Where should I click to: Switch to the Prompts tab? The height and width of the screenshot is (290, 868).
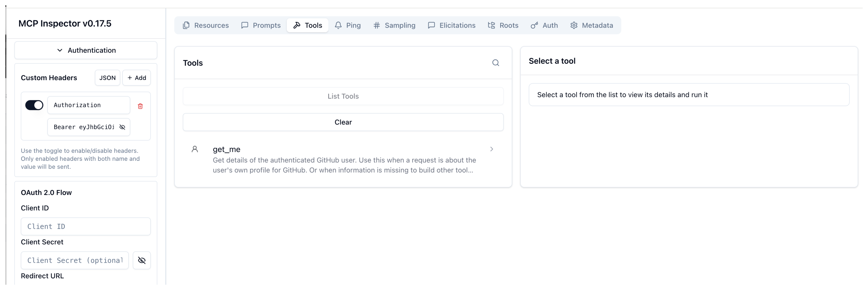(261, 25)
